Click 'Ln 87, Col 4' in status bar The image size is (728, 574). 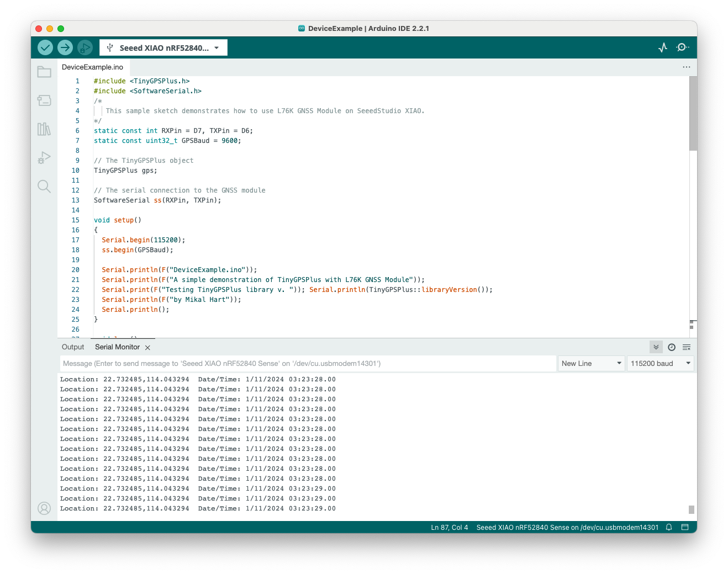pyautogui.click(x=450, y=527)
